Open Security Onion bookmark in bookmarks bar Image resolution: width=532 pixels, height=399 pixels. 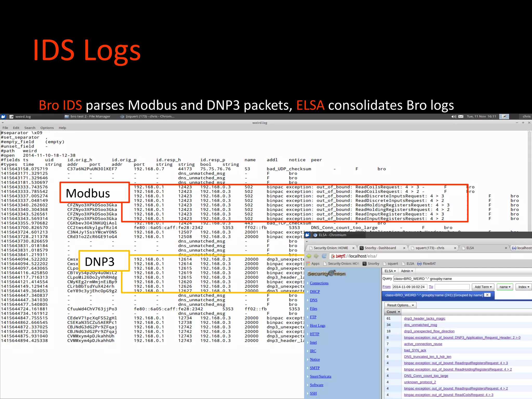pos(341,264)
